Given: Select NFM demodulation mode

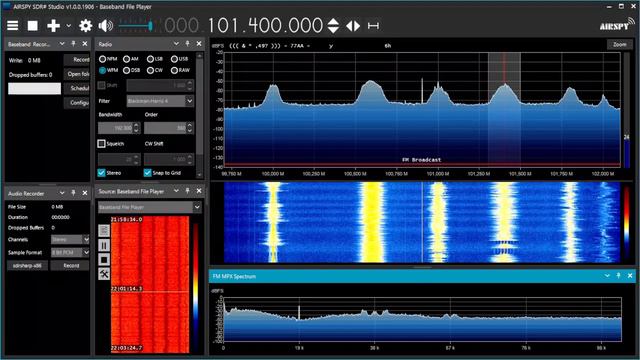Looking at the screenshot, I should pyautogui.click(x=102, y=59).
